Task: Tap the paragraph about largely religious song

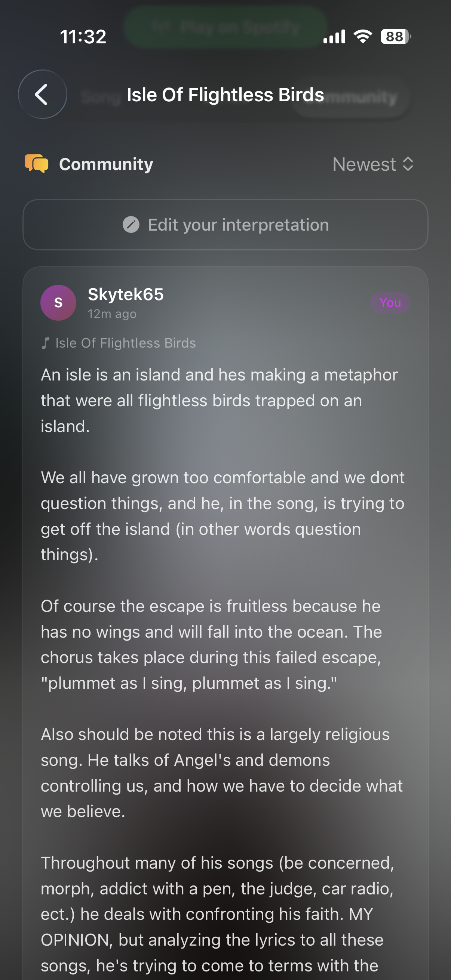Action: tap(221, 772)
